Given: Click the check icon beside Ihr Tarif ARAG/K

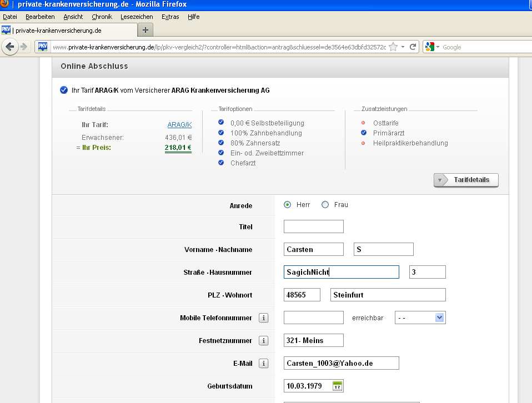Looking at the screenshot, I should [x=64, y=90].
